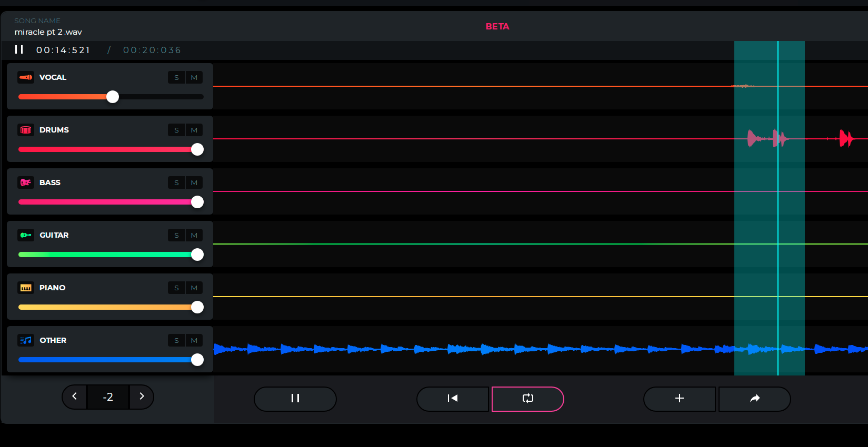Decrease pitch with the left arrow
Screen dimensions: 868x447
coord(75,397)
